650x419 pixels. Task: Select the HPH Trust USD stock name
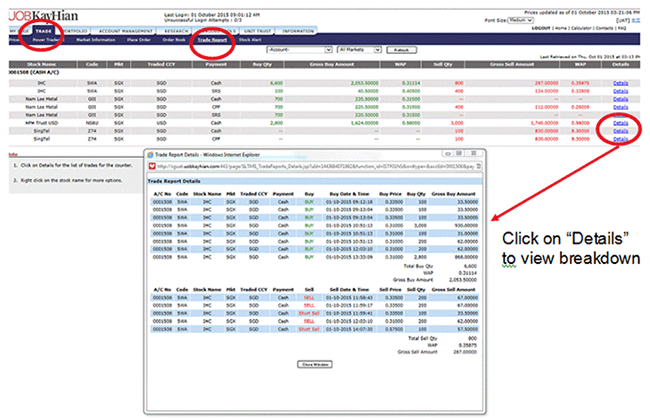(x=41, y=123)
